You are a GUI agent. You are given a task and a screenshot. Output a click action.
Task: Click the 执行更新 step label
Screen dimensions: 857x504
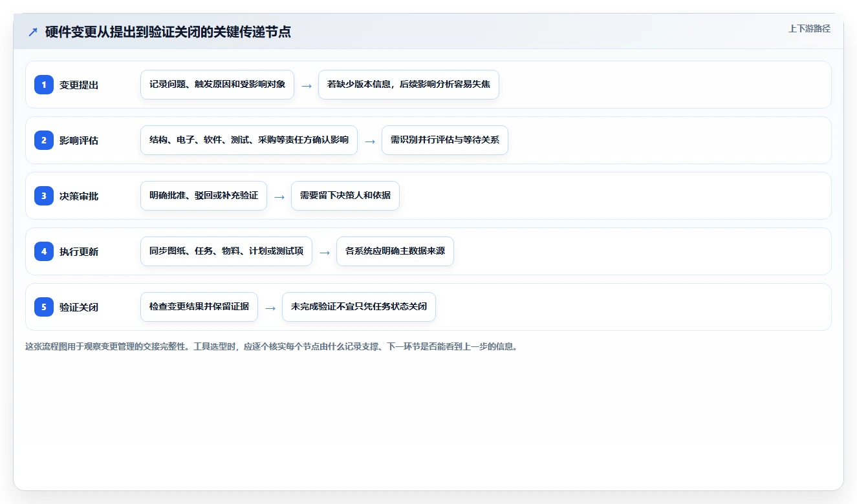point(79,251)
